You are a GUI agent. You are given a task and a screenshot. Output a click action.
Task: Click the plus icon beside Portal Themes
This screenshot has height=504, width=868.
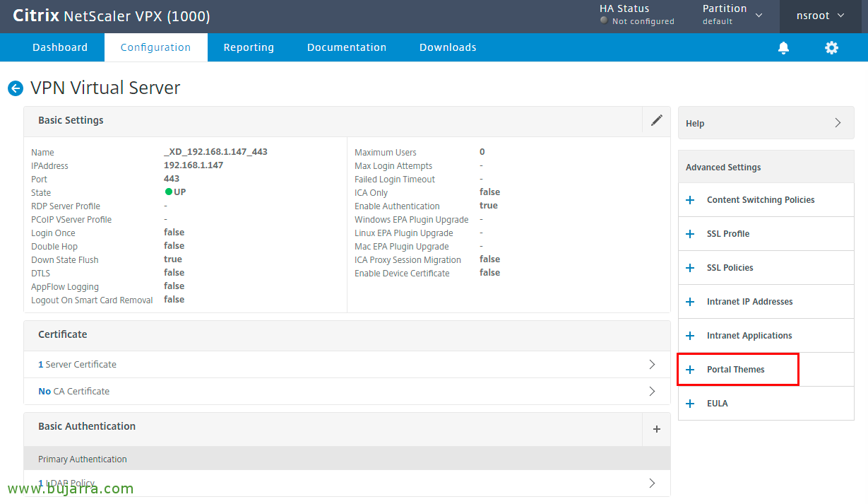click(691, 370)
